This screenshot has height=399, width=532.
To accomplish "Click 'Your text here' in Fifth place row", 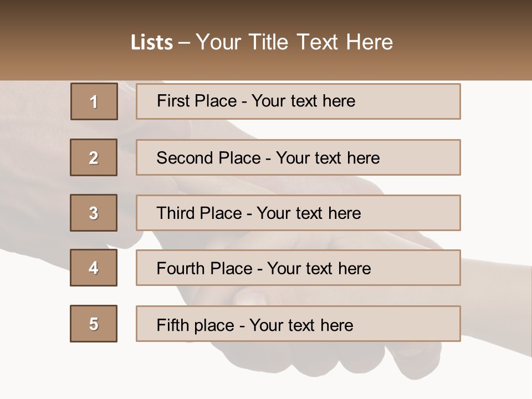I will tap(301, 325).
